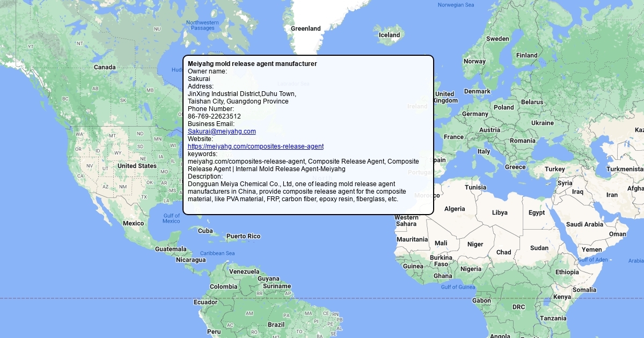Click the Colombia map label

coord(223,286)
